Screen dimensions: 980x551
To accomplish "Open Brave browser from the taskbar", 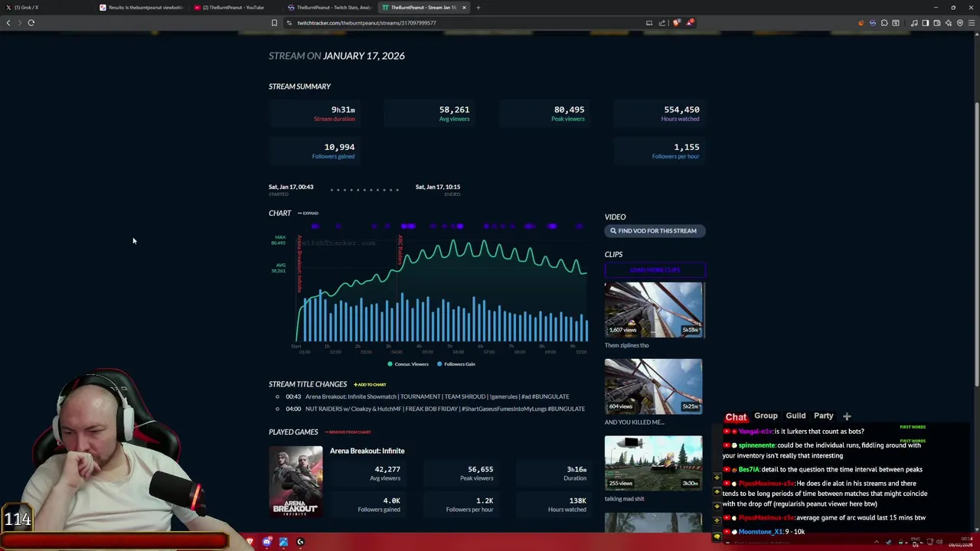I will click(250, 542).
